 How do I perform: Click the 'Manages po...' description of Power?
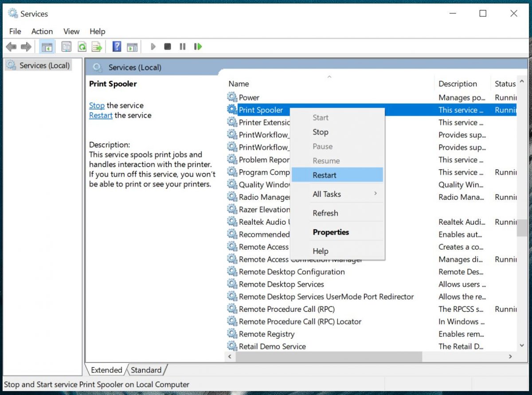[x=462, y=98]
